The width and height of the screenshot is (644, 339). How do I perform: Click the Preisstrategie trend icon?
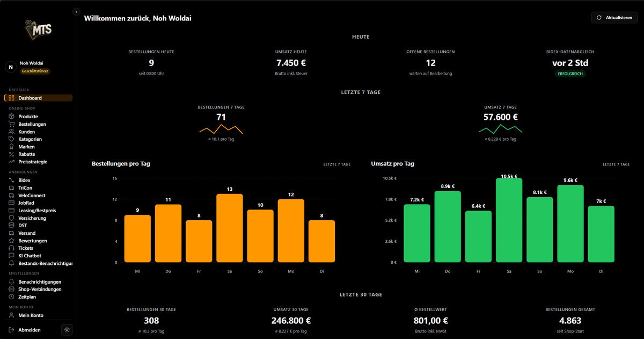[11, 162]
